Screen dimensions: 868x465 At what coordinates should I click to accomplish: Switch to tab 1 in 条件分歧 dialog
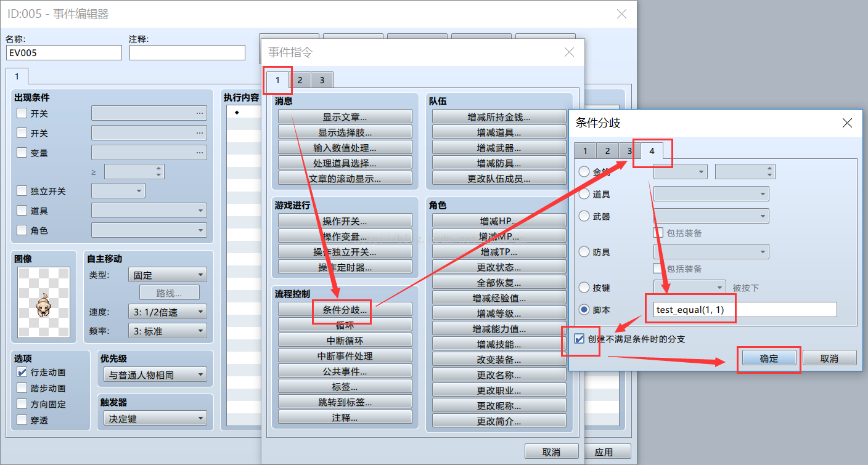tap(585, 151)
